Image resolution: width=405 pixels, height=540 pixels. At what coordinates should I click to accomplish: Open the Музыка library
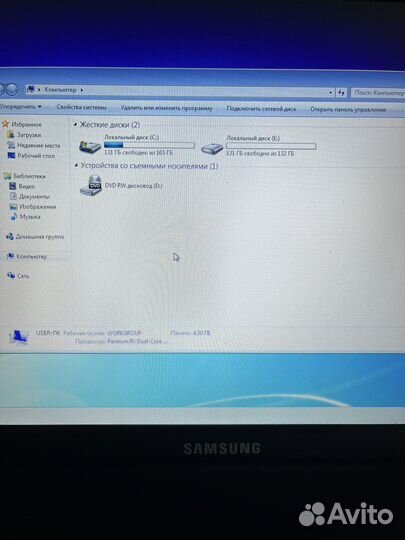click(30, 217)
